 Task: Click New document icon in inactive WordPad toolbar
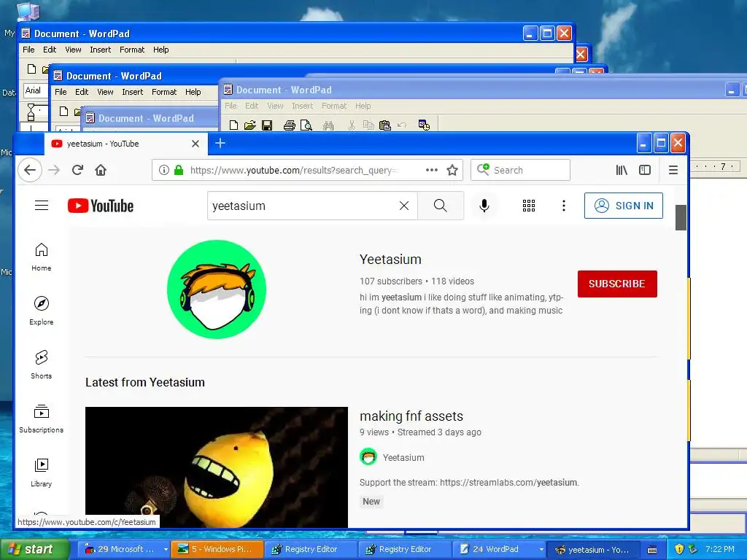coord(233,125)
